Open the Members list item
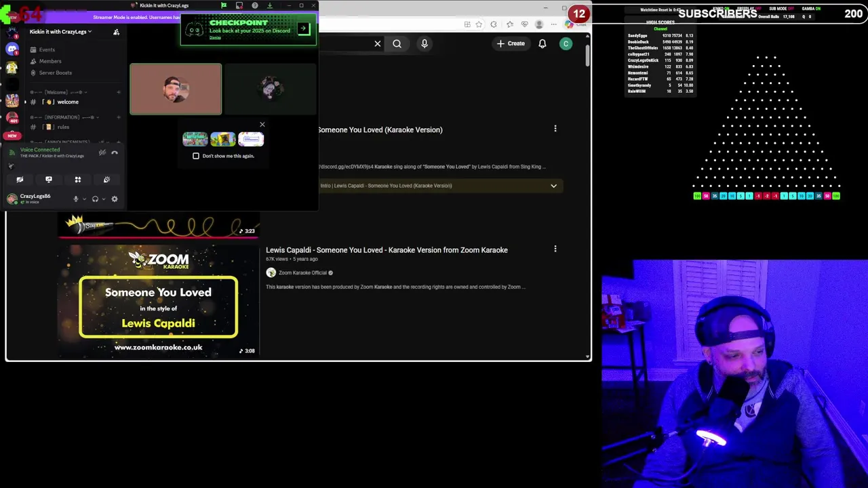The width and height of the screenshot is (868, 488). click(50, 61)
